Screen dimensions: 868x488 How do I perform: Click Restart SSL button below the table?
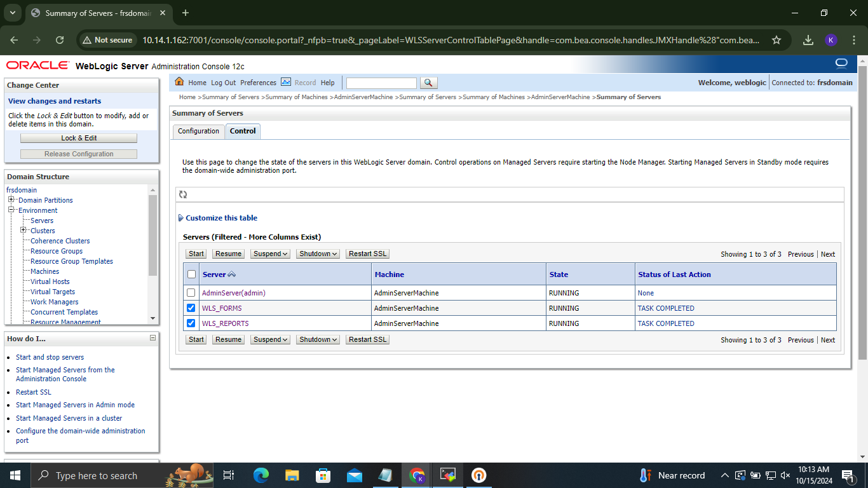368,339
